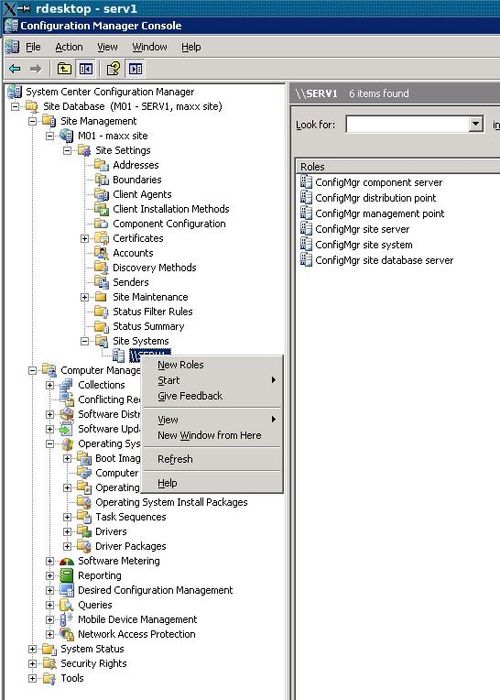Select Help in the context menu
Screen dimensions: 500x700
[212, 483]
